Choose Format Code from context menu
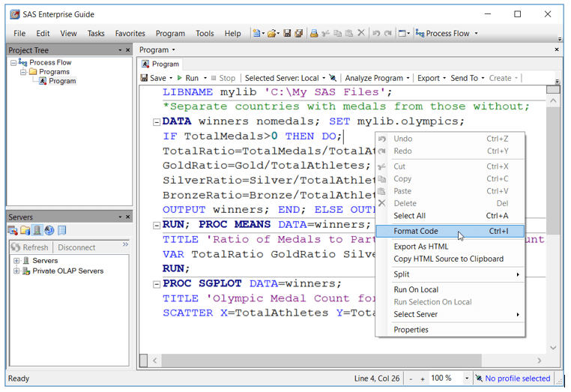 (x=450, y=231)
